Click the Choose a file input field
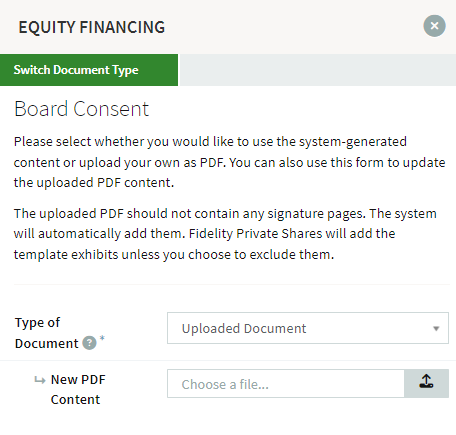The height and width of the screenshot is (435, 456). [286, 384]
